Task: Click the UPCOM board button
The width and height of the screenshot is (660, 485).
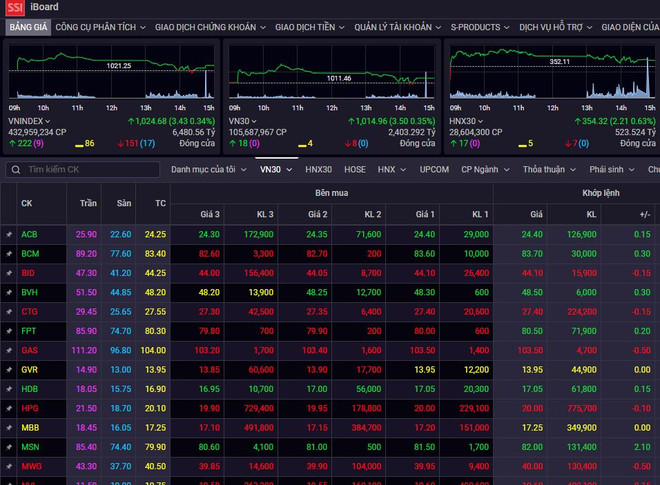Action: tap(434, 170)
